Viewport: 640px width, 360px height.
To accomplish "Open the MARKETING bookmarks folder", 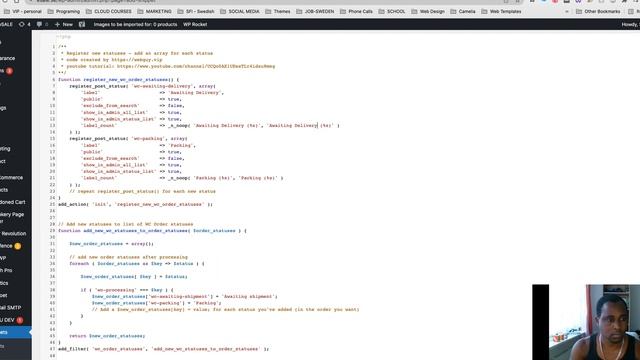I will click(155, 11).
